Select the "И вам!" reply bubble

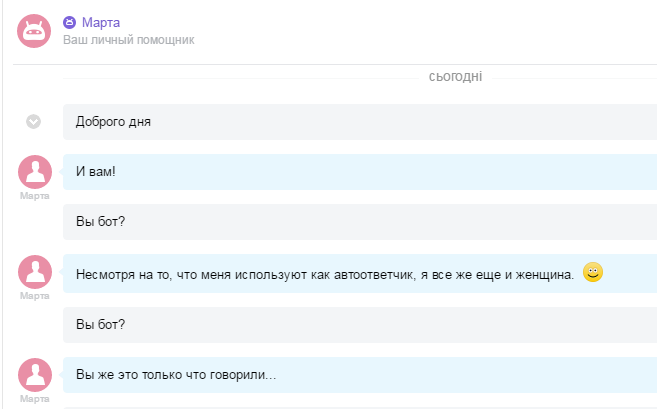(96, 172)
